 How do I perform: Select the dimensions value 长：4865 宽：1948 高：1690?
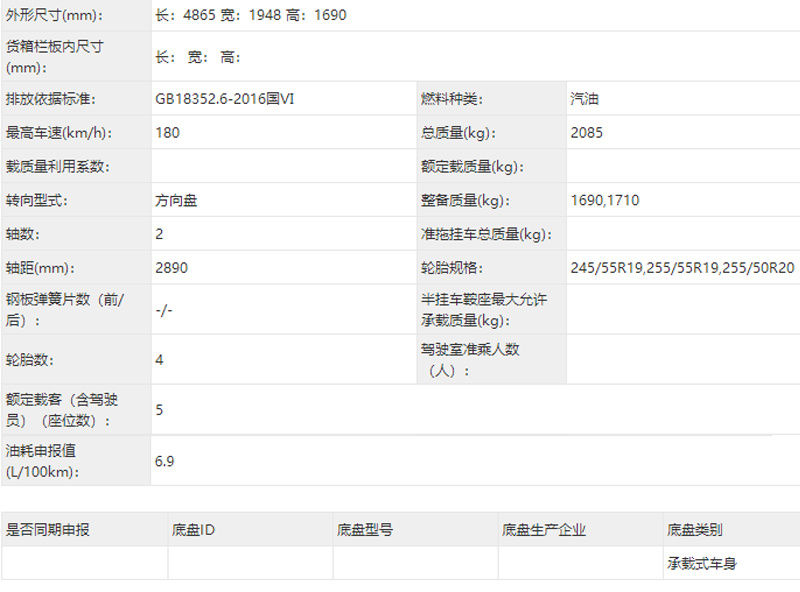point(251,15)
